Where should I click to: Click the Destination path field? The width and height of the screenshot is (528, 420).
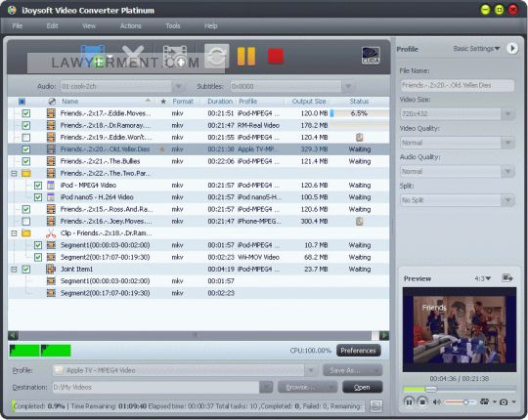pos(155,388)
